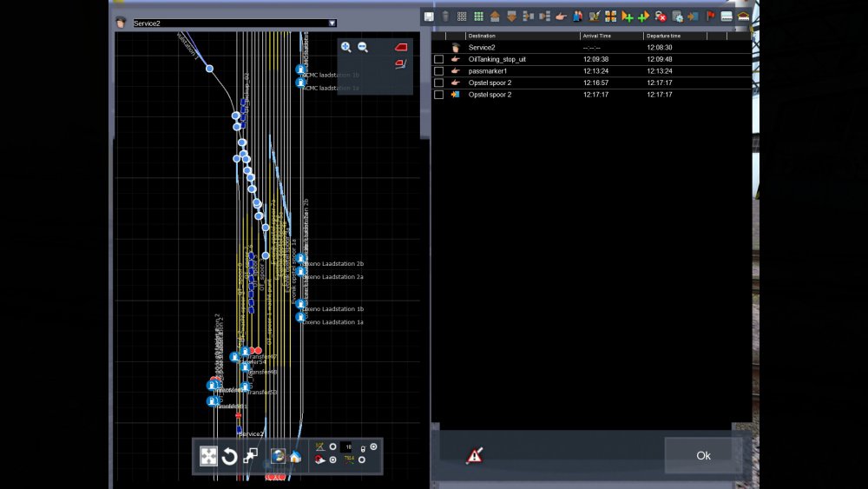The image size is (868, 489).
Task: Open the Service2 service dropdown
Action: click(332, 23)
